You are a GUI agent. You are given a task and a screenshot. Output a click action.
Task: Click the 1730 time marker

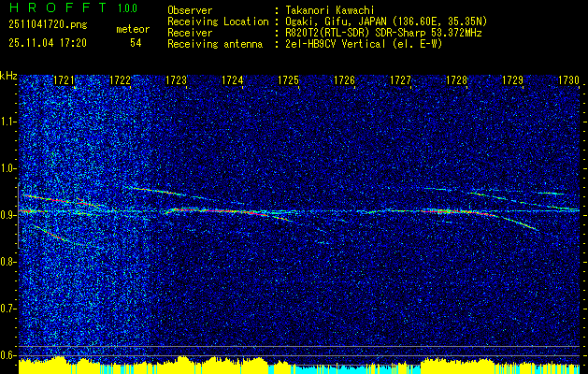[x=569, y=79]
